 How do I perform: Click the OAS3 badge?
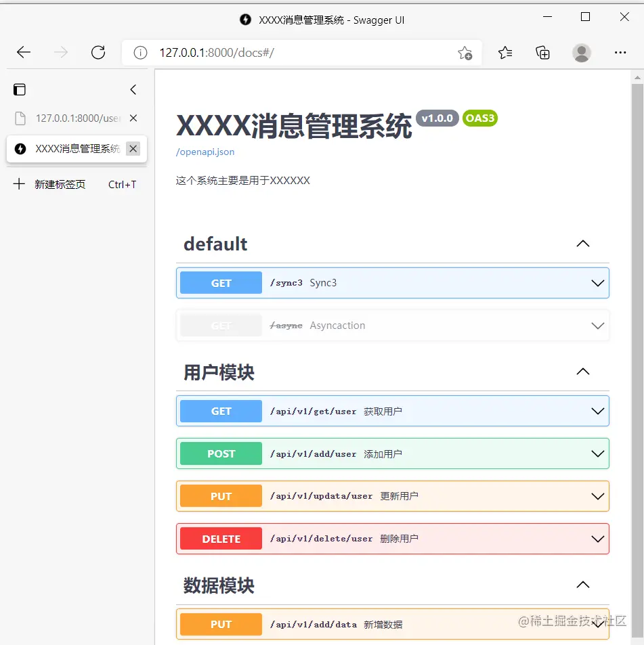(480, 118)
